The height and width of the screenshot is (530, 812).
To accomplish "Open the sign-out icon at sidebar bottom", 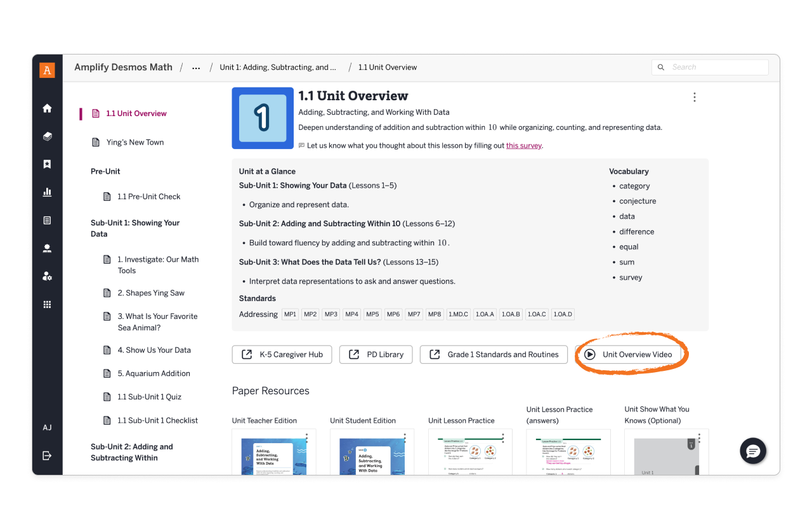I will pyautogui.click(x=47, y=455).
